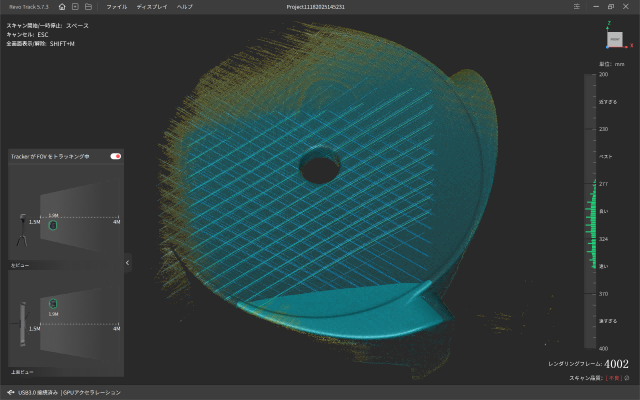Open the ディスプレイ menu
Image resolution: width=640 pixels, height=400 pixels.
point(150,6)
